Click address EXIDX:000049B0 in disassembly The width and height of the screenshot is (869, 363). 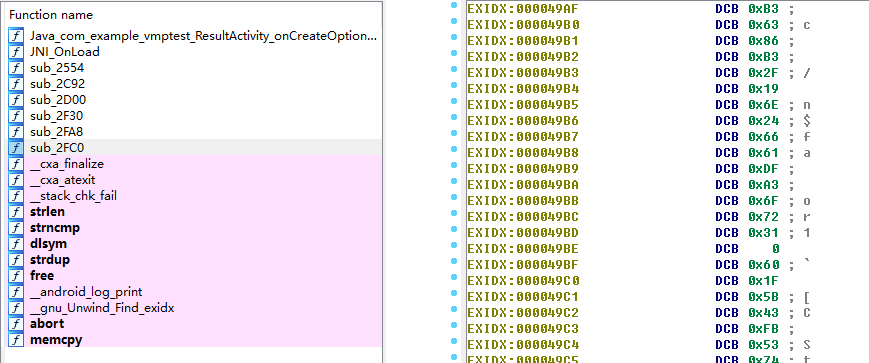click(x=523, y=25)
